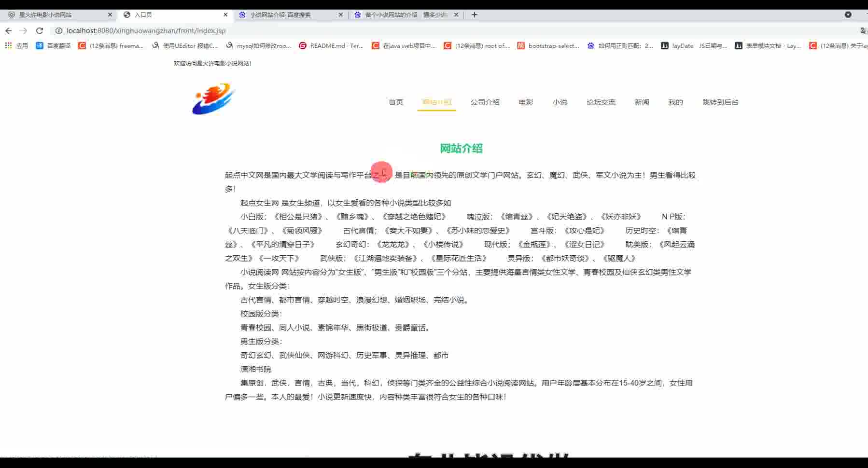The width and height of the screenshot is (868, 468).
Task: Open 电影 navigation item
Action: point(526,102)
